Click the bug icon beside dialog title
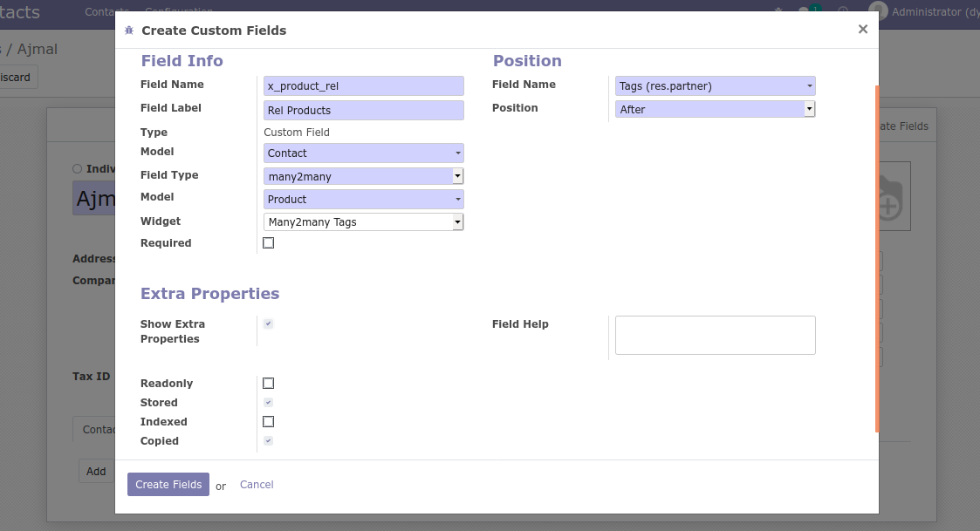Viewport: 980px width, 531px height. coord(129,31)
